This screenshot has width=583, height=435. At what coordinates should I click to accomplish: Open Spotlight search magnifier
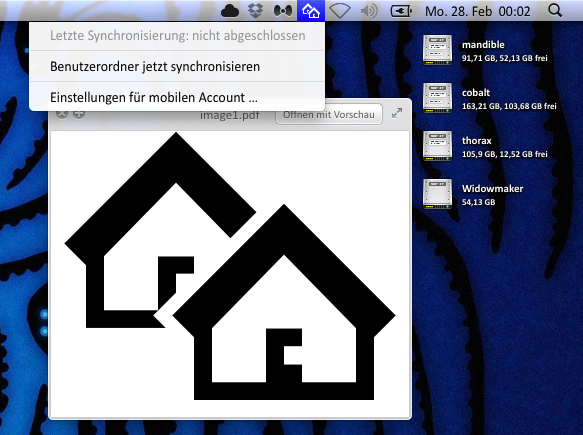point(555,10)
